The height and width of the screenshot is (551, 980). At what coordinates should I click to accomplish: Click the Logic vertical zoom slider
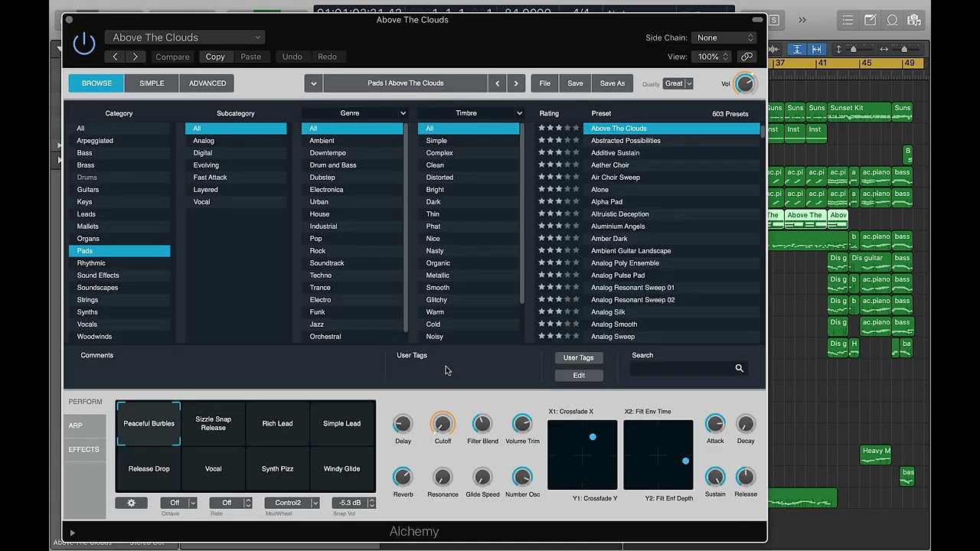(x=854, y=49)
